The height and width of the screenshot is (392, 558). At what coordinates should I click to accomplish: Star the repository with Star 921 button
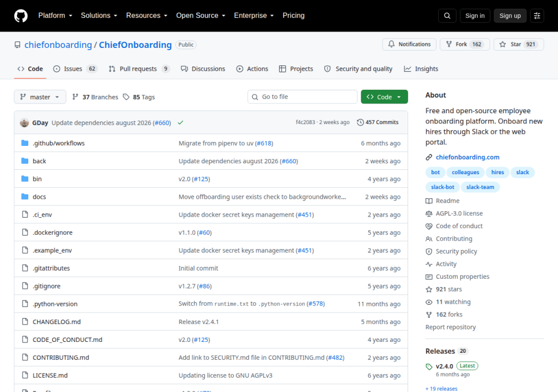(x=519, y=44)
